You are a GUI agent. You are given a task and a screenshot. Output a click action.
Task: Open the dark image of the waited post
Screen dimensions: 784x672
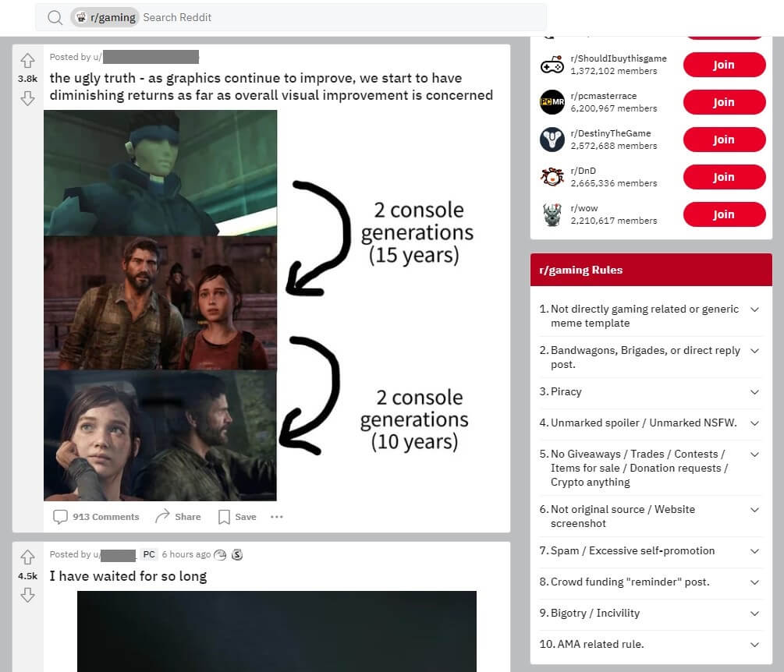point(276,631)
